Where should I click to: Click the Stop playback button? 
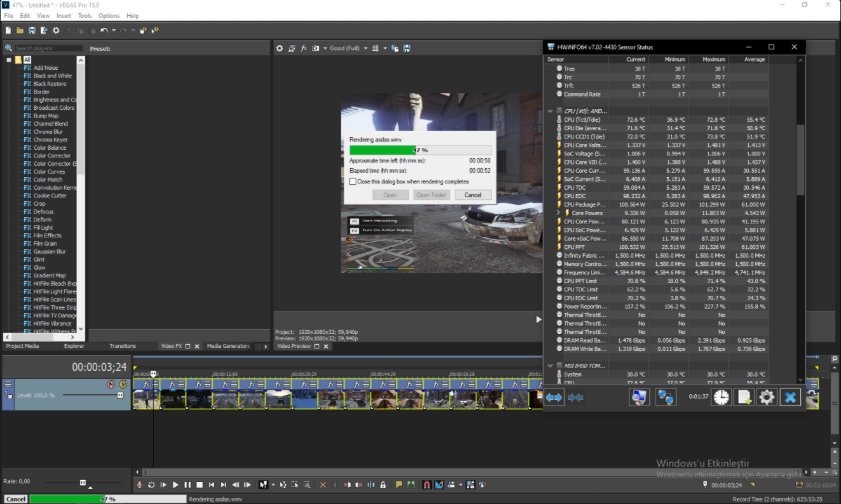pos(199,485)
